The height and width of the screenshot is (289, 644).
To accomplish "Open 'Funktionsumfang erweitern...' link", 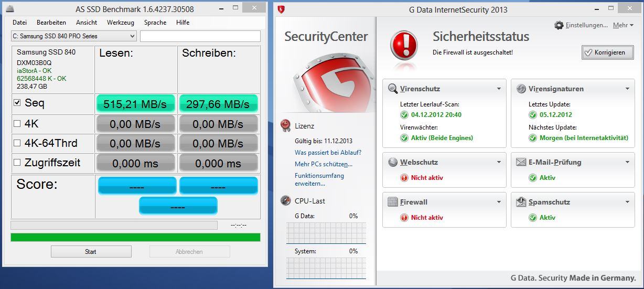I will 319,179.
